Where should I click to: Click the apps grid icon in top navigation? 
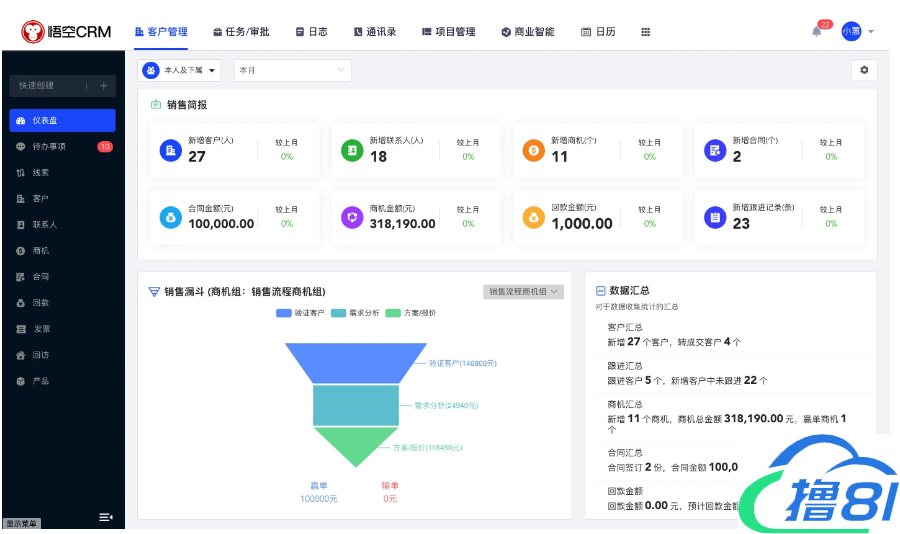pyautogui.click(x=645, y=32)
